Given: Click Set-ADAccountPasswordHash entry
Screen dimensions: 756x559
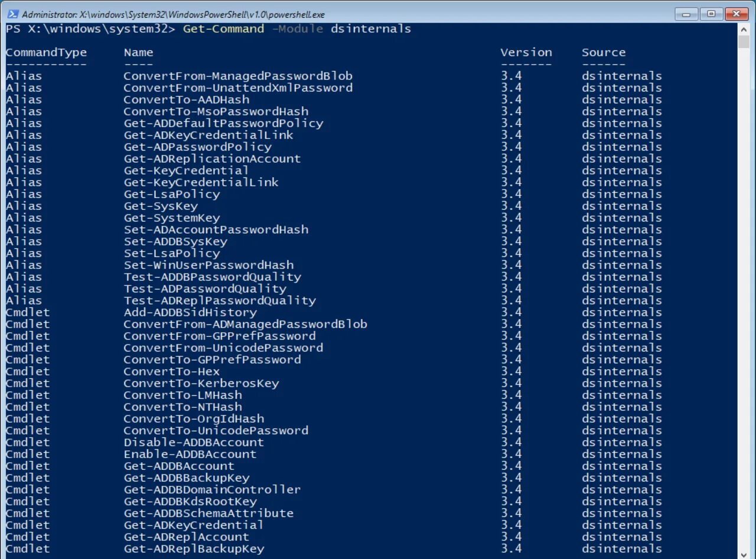Looking at the screenshot, I should click(x=216, y=230).
